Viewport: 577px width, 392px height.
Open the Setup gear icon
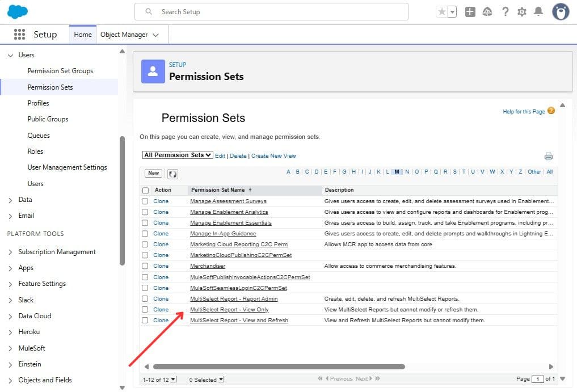(x=522, y=11)
